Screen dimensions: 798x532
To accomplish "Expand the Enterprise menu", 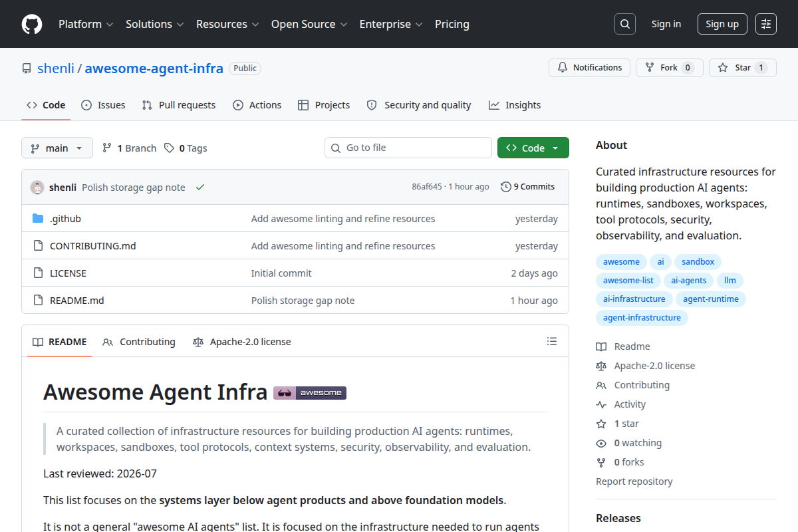I will [391, 24].
